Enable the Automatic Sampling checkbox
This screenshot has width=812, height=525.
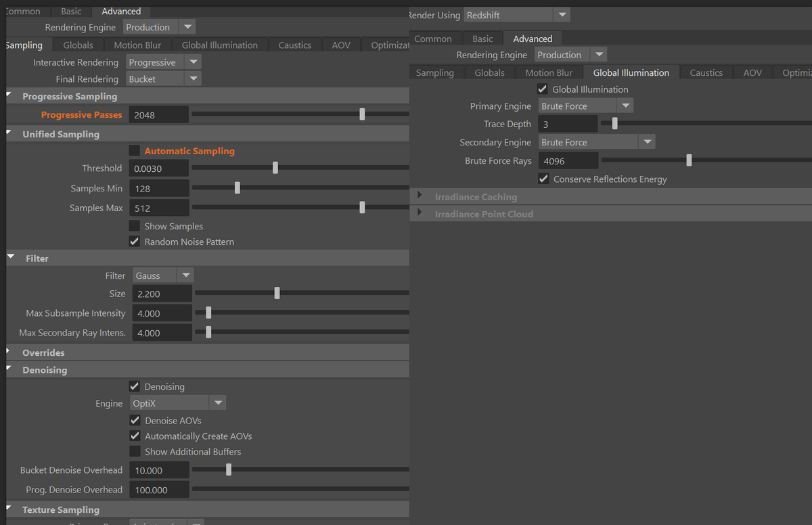[x=135, y=151]
